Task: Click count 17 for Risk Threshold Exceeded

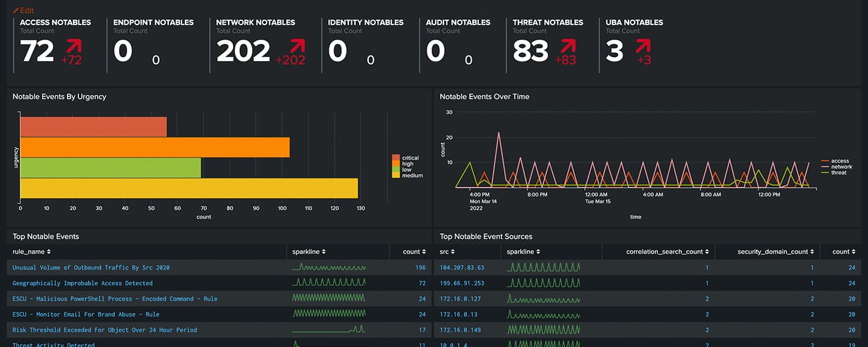Action: [x=422, y=330]
